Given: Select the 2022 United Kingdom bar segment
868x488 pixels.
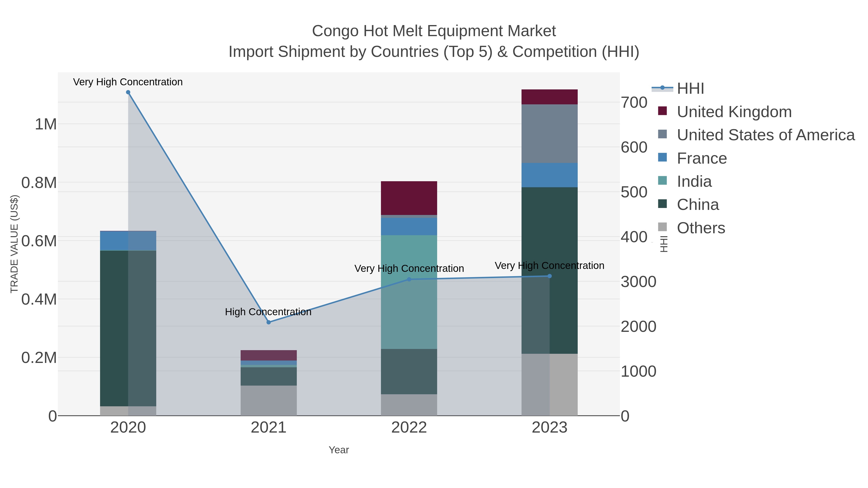Looking at the screenshot, I should (409, 198).
